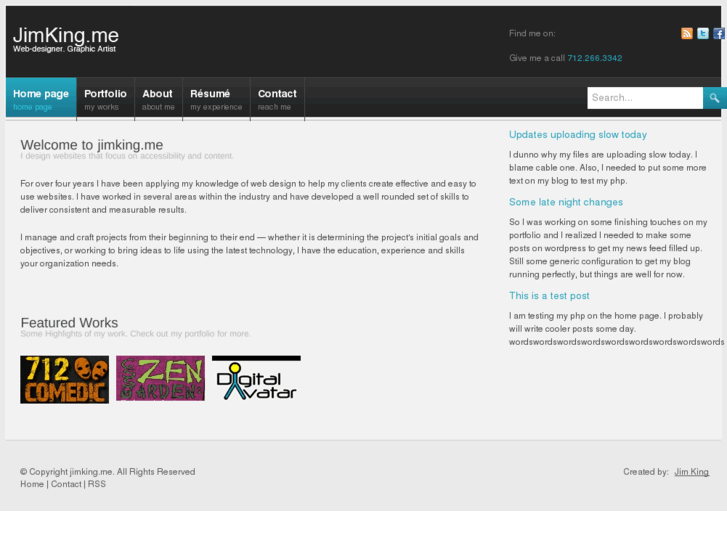Viewport: 727px width, 545px height.
Task: Click the Copyright jimking.me footer text
Action: click(x=108, y=472)
